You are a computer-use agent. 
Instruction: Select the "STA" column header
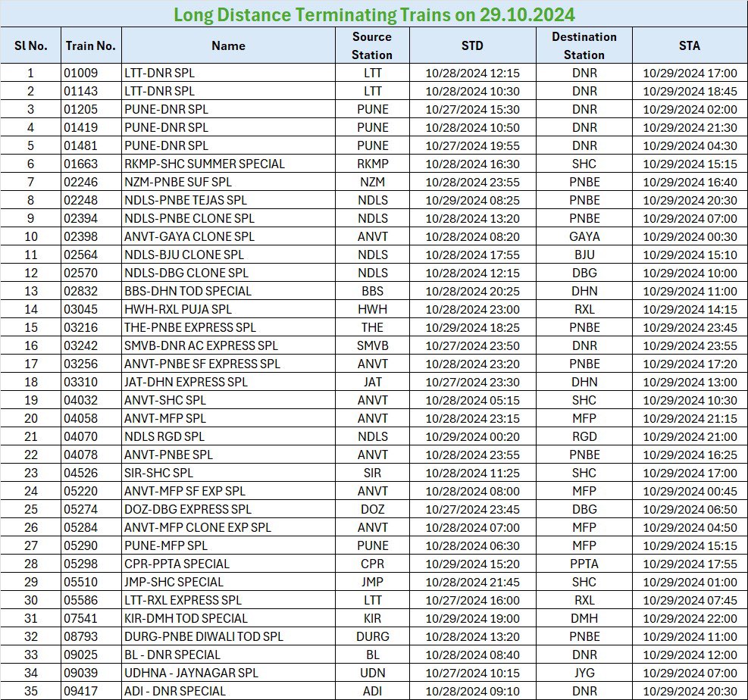click(690, 45)
